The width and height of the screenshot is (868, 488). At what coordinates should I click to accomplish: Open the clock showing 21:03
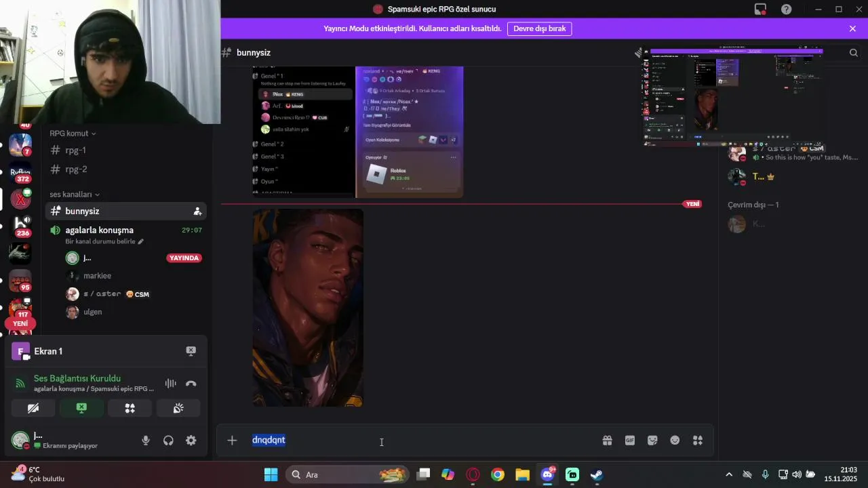coord(841,474)
